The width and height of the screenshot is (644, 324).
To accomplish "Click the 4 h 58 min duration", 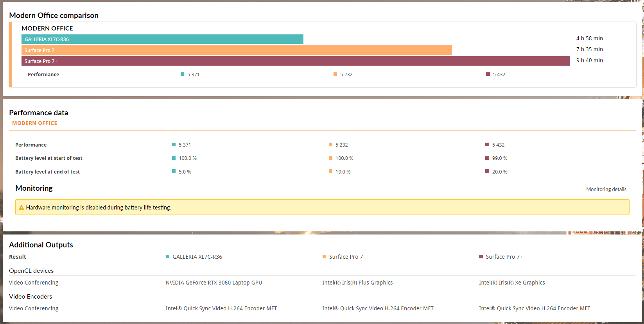I will pyautogui.click(x=589, y=38).
